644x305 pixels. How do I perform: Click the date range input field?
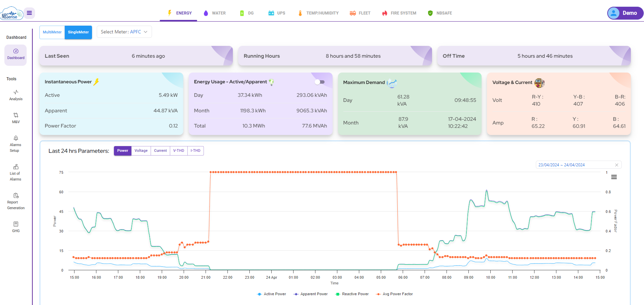coord(579,165)
